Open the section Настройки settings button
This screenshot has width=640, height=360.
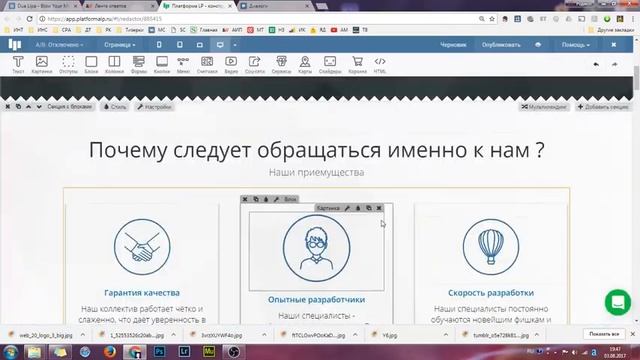pos(154,107)
